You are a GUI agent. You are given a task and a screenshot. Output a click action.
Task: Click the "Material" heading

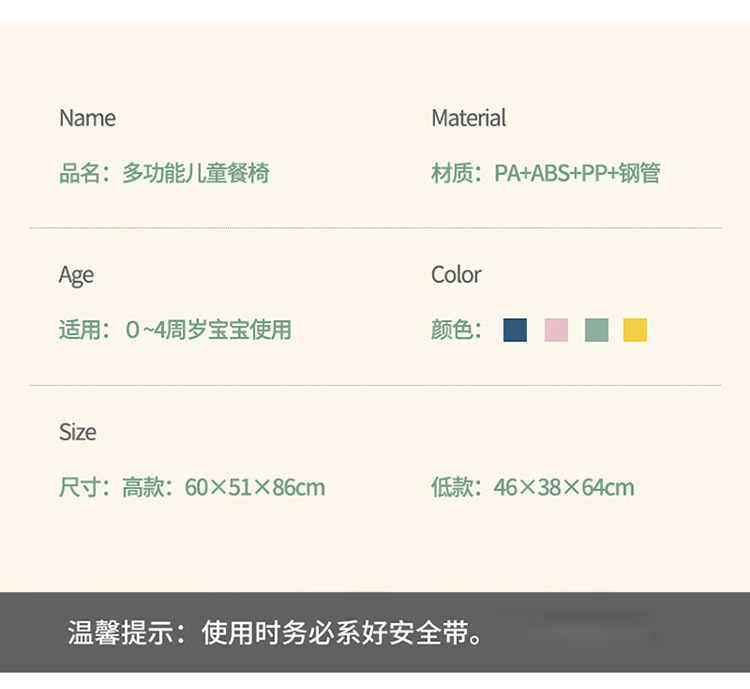[468, 118]
